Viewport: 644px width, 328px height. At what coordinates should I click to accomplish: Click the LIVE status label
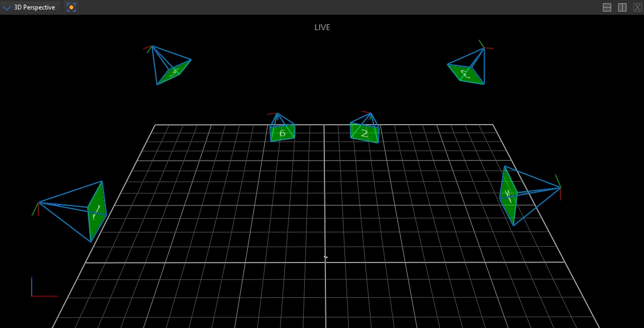[322, 27]
